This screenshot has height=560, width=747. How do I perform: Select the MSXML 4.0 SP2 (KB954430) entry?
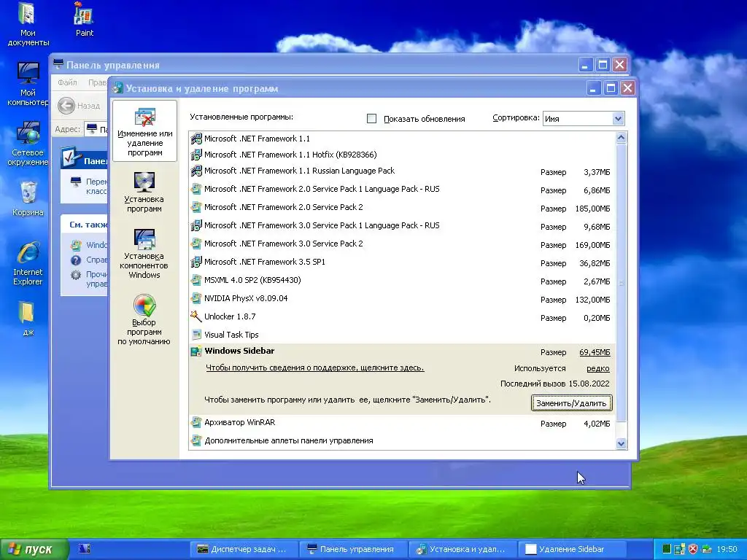tap(402, 281)
